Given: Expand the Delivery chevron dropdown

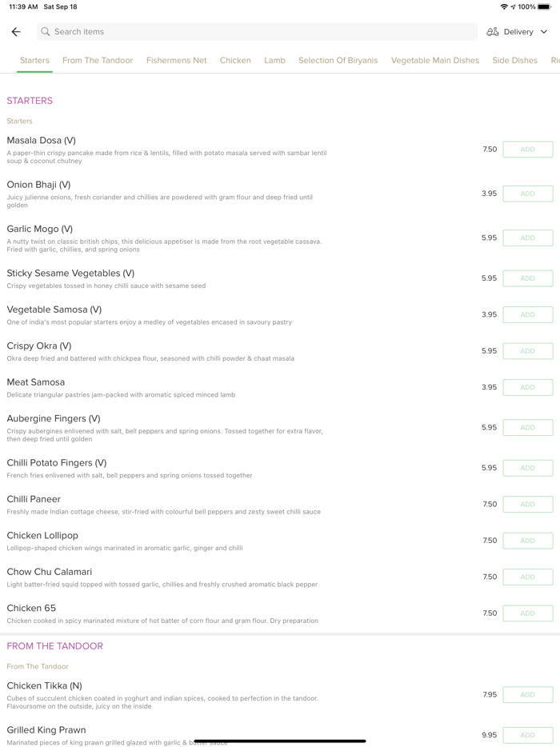Looking at the screenshot, I should pyautogui.click(x=544, y=32).
